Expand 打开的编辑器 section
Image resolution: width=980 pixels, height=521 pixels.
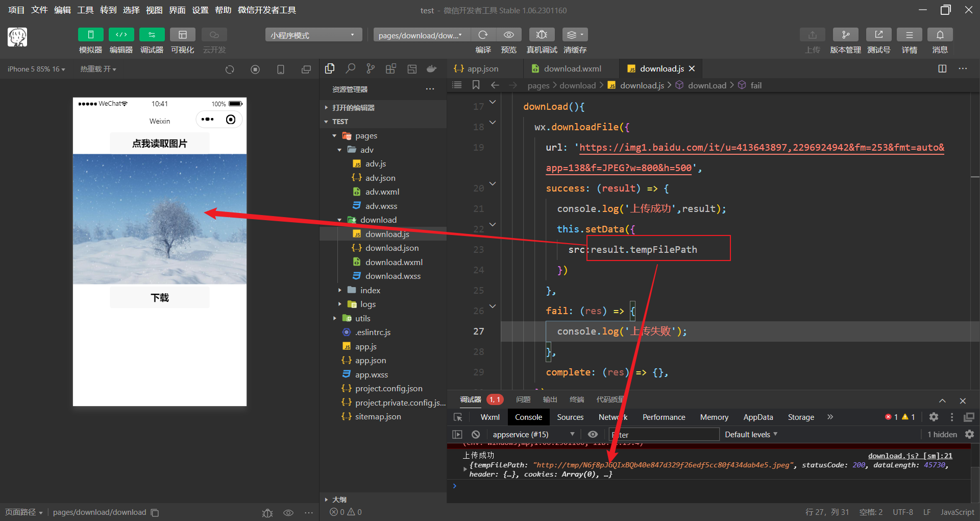tap(383, 108)
